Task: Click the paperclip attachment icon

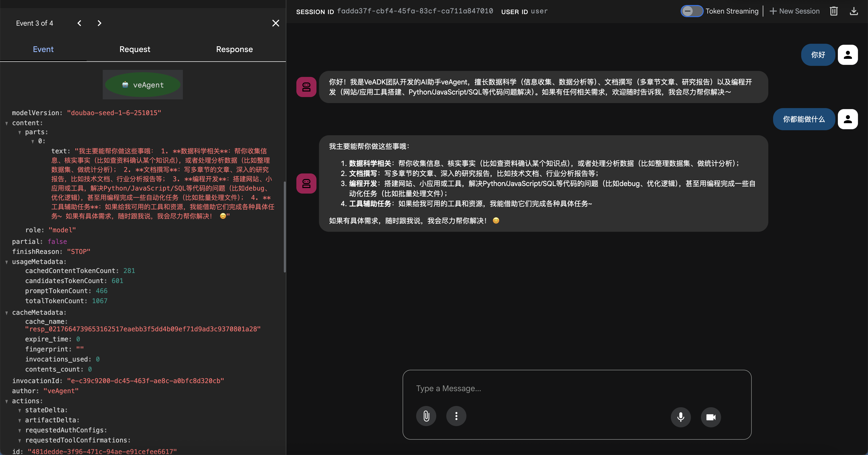Action: click(426, 416)
